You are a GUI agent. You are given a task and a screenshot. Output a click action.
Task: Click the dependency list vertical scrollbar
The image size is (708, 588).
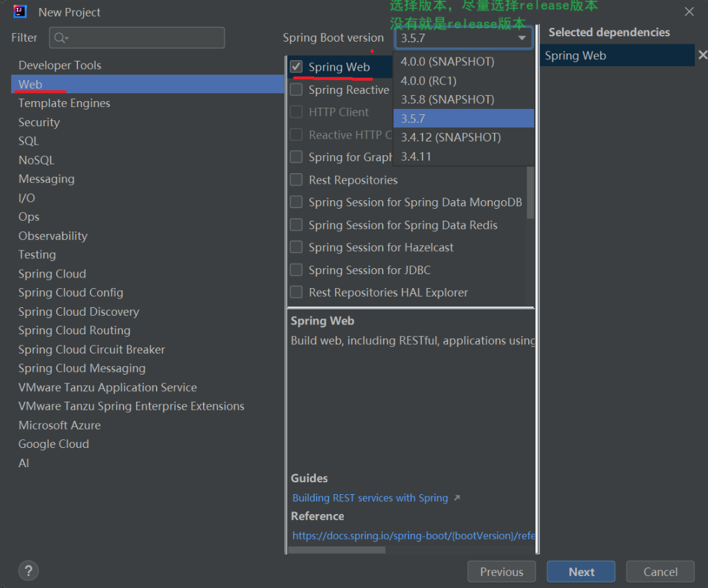(x=530, y=192)
